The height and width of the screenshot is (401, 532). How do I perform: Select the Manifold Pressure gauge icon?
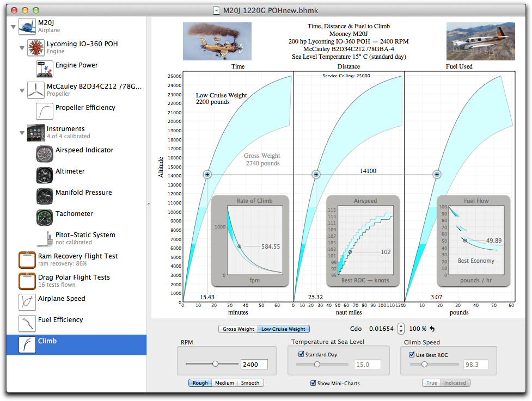click(x=45, y=196)
